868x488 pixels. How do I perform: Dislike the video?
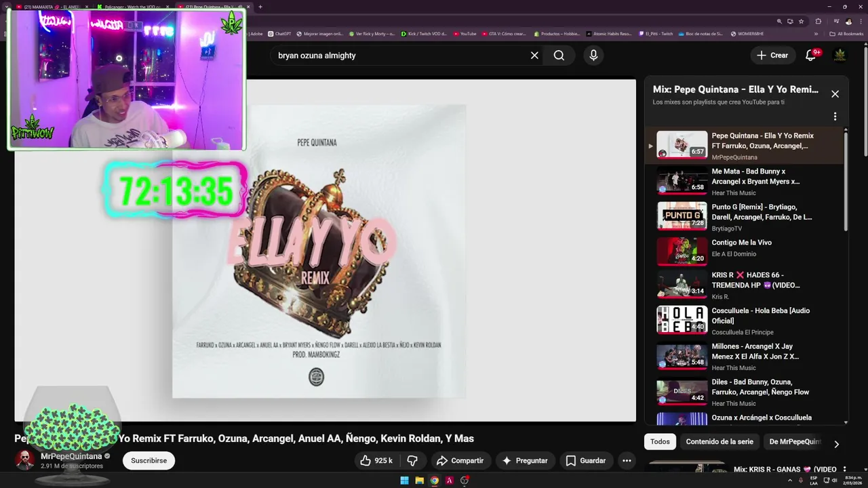tap(412, 461)
